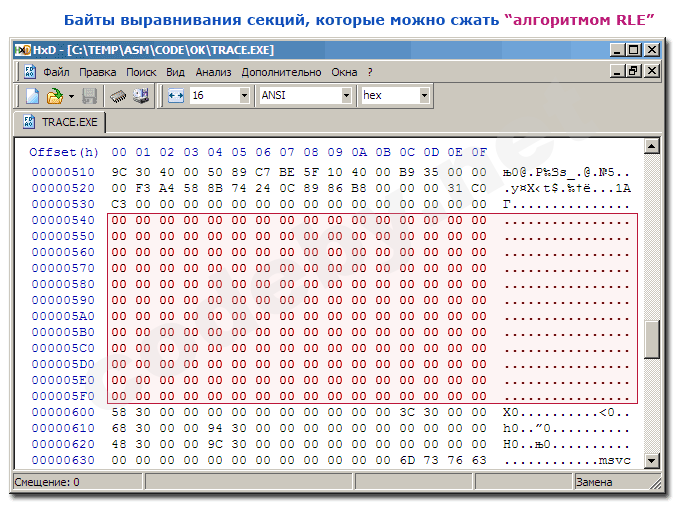Click the window resize grip

pyautogui.click(x=655, y=483)
